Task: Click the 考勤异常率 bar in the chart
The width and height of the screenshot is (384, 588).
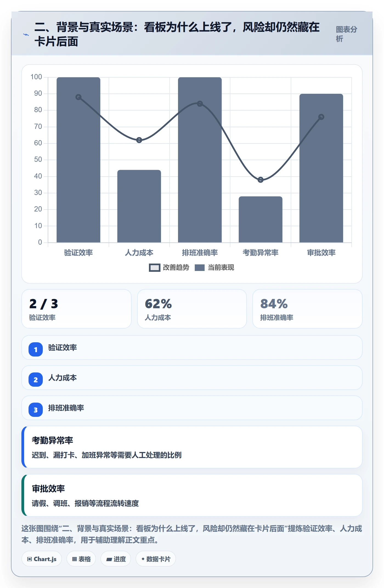Action: click(x=261, y=219)
